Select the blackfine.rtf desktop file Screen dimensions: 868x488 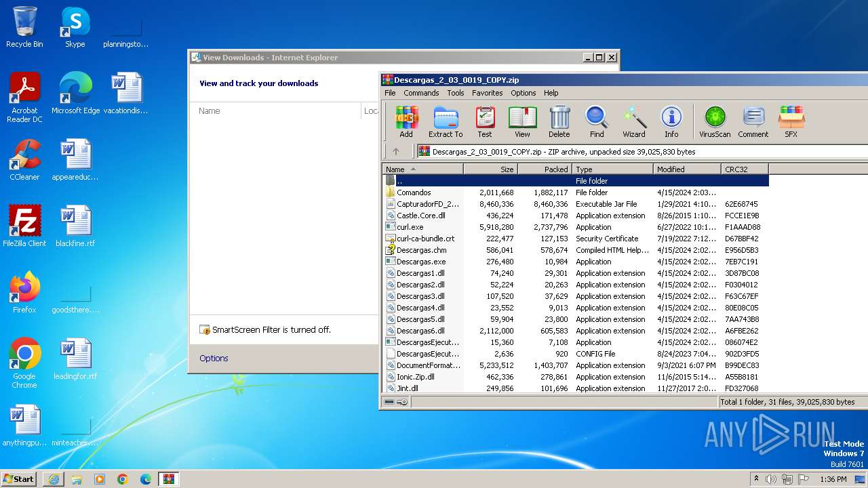75,226
